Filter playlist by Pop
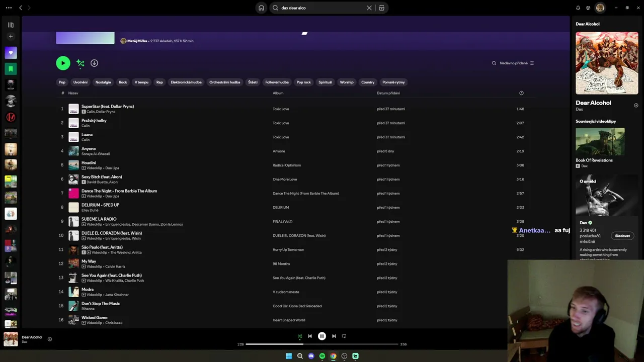The width and height of the screenshot is (644, 362). [x=62, y=82]
